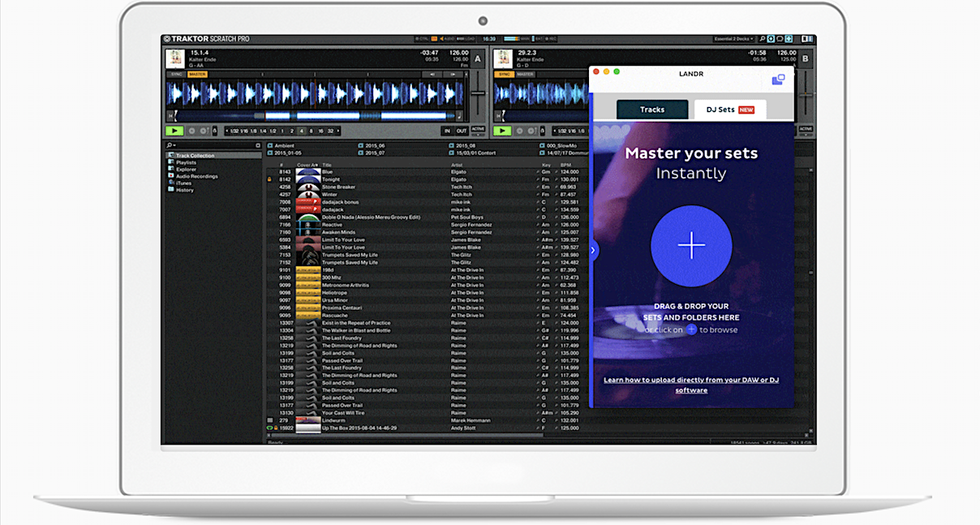Toggle the MASTER button on Deck A
This screenshot has height=525, width=980.
[x=197, y=75]
